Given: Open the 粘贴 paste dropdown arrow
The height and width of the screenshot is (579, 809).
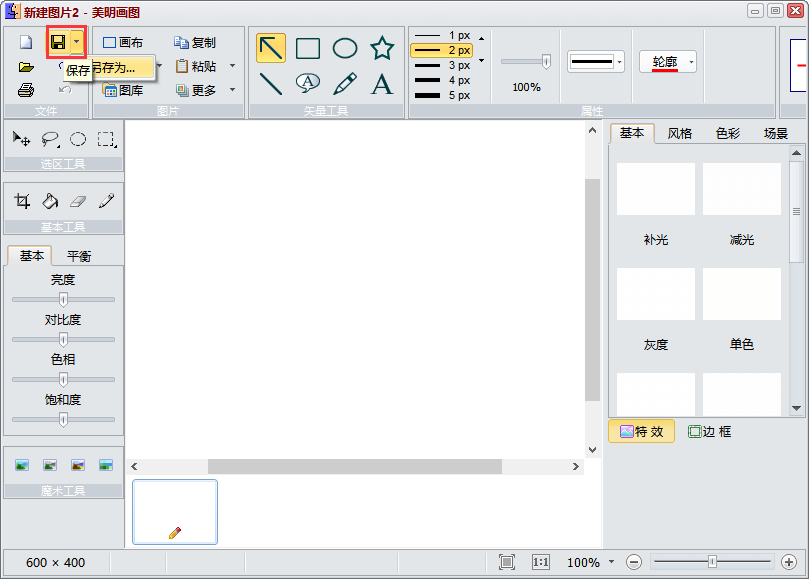Looking at the screenshot, I should click(232, 66).
